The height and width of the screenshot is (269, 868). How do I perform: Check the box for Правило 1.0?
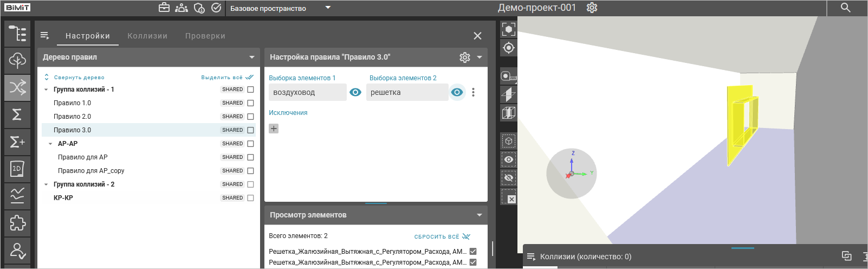(250, 103)
